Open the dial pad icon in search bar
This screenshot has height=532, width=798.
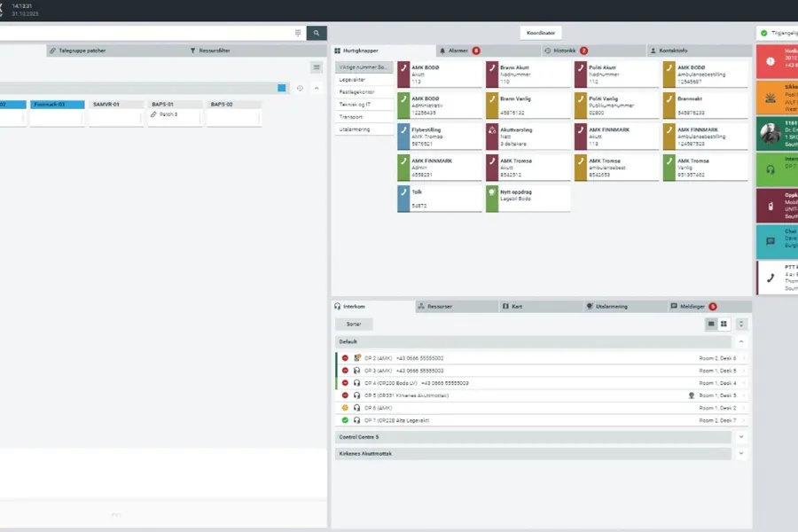click(x=298, y=33)
